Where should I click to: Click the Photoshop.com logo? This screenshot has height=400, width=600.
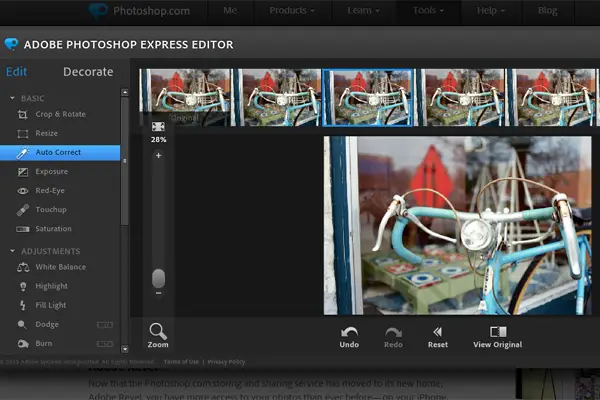[139, 11]
